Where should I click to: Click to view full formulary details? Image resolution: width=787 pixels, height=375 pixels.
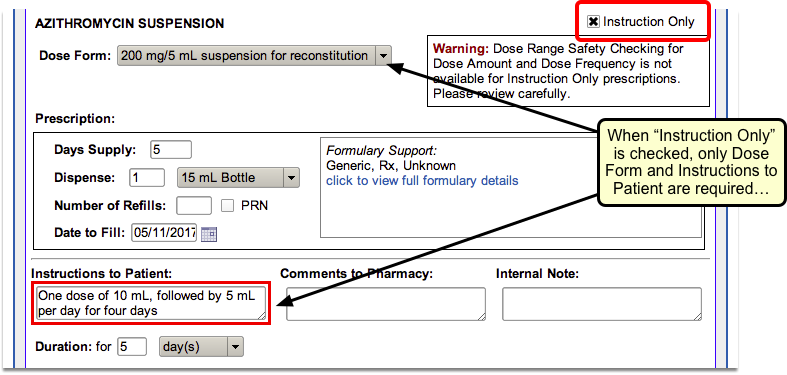tap(422, 181)
